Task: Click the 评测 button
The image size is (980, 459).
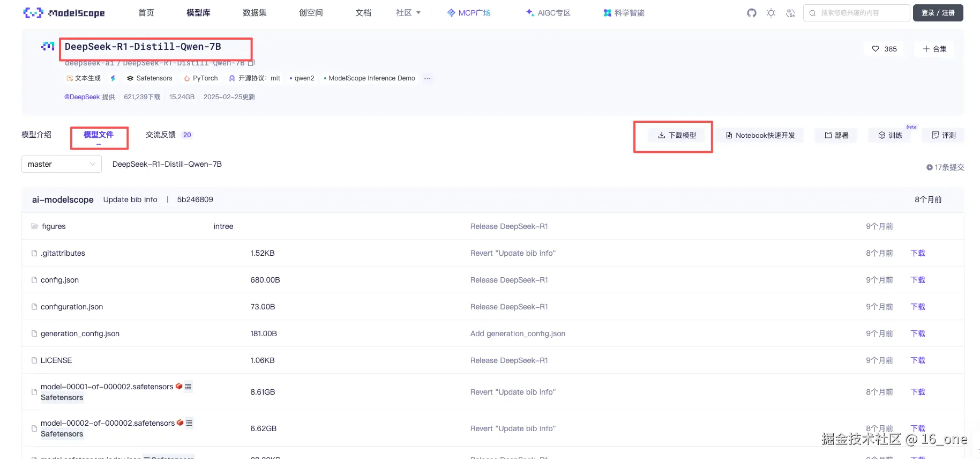Action: [944, 135]
